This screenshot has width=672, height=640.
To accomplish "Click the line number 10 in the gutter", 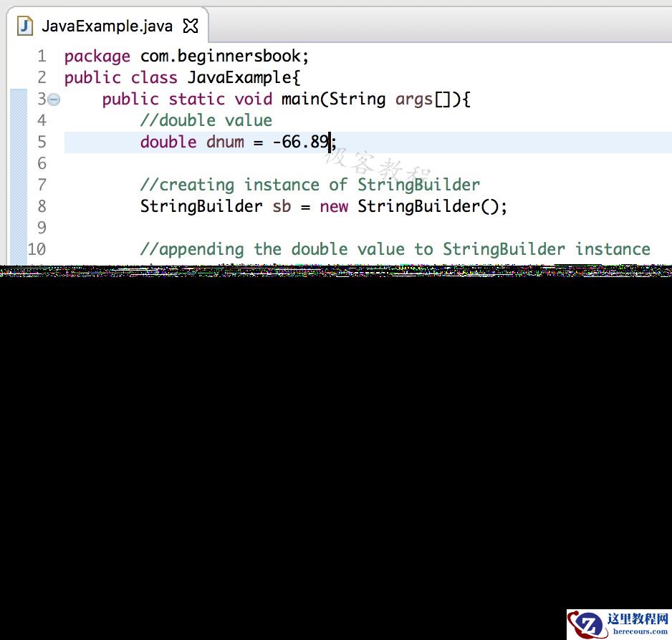I will [37, 249].
